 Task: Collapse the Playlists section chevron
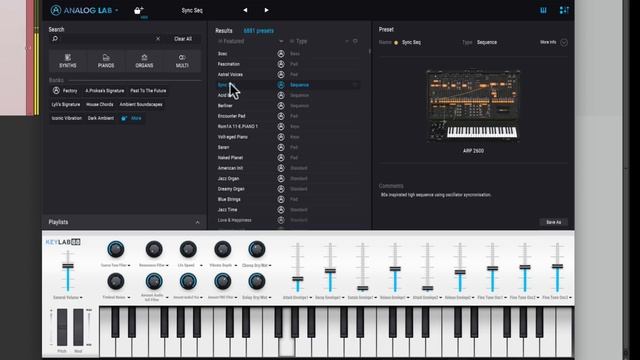198,222
